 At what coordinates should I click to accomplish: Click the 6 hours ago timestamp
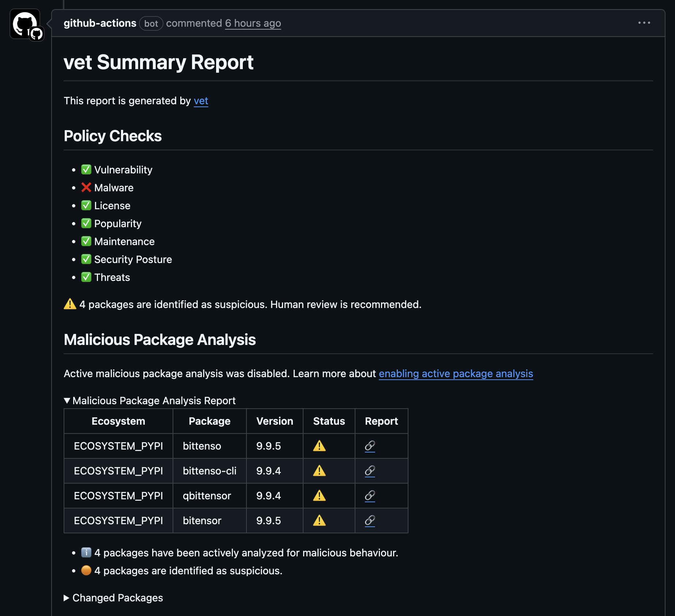[253, 23]
